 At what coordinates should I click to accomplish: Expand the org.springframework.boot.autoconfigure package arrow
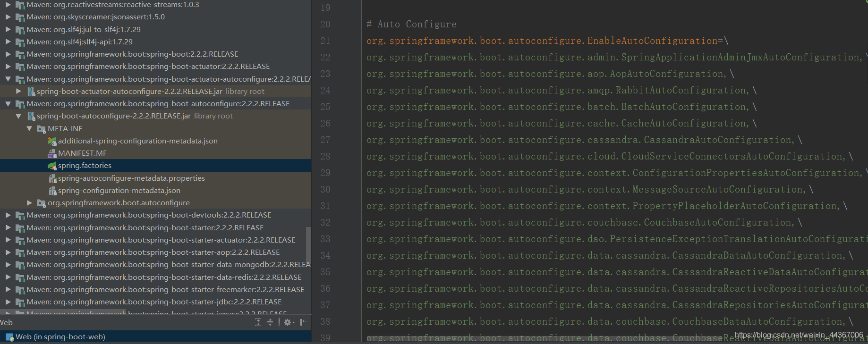[29, 203]
